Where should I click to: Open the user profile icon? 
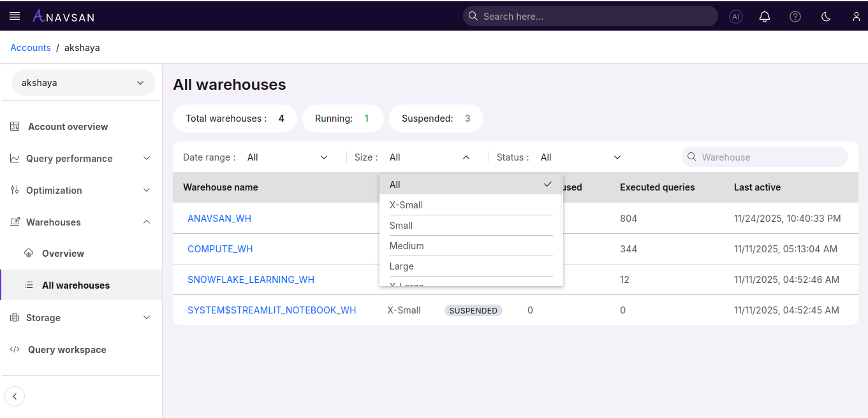tap(857, 17)
